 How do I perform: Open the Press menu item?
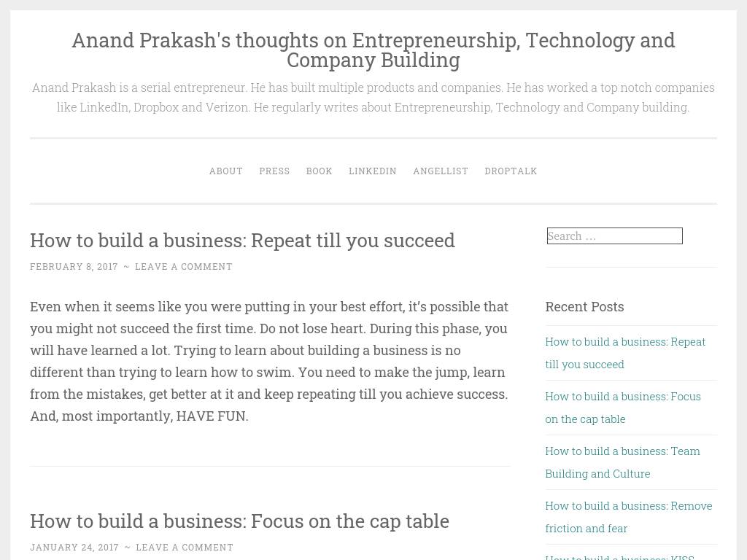[x=274, y=171]
